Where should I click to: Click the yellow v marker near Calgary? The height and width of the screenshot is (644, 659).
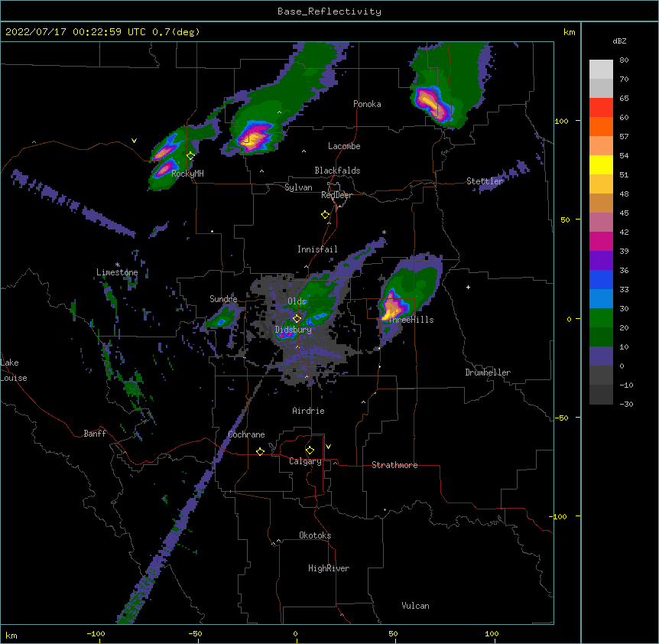point(328,447)
